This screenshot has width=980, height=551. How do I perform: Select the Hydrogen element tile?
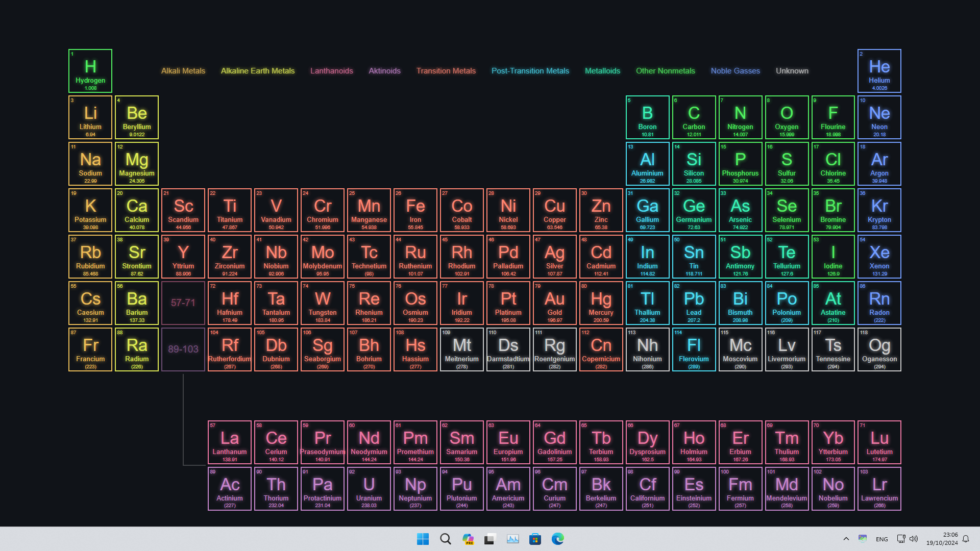coord(90,71)
